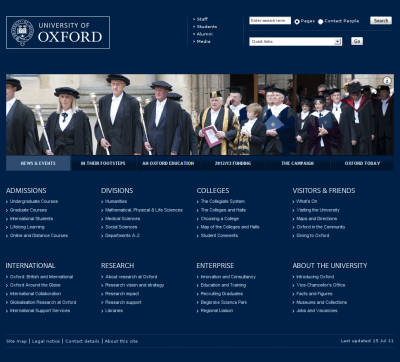The width and height of the screenshot is (400, 362).
Task: Open the Media link
Action: point(203,41)
